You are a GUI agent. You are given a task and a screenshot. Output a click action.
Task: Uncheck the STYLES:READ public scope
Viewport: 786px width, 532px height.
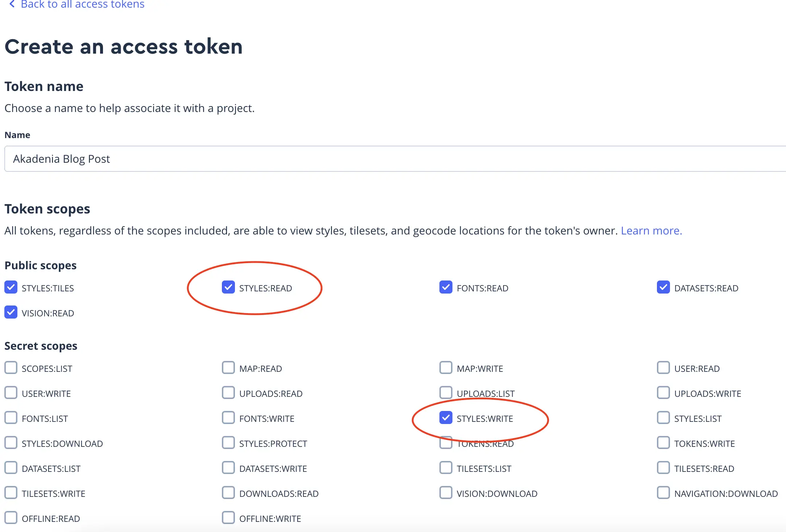click(x=228, y=287)
